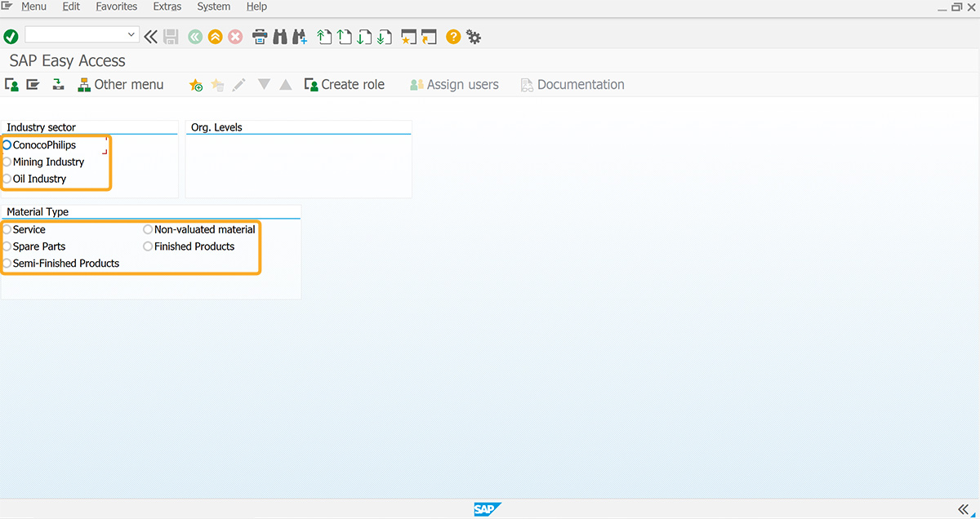Click the Create New Session icon
The width and height of the screenshot is (980, 519).
coord(409,37)
